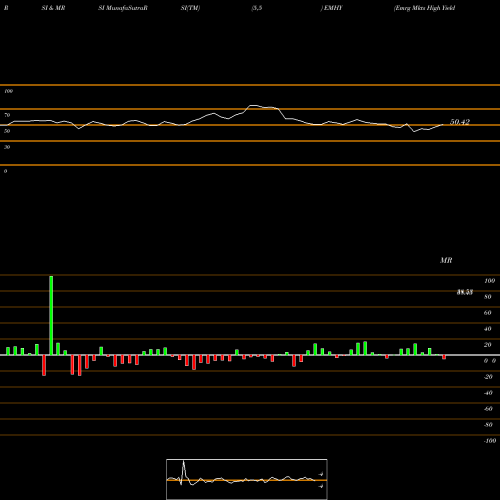Click the MR axis label -60
500x500 pixels.
coord(488,409)
